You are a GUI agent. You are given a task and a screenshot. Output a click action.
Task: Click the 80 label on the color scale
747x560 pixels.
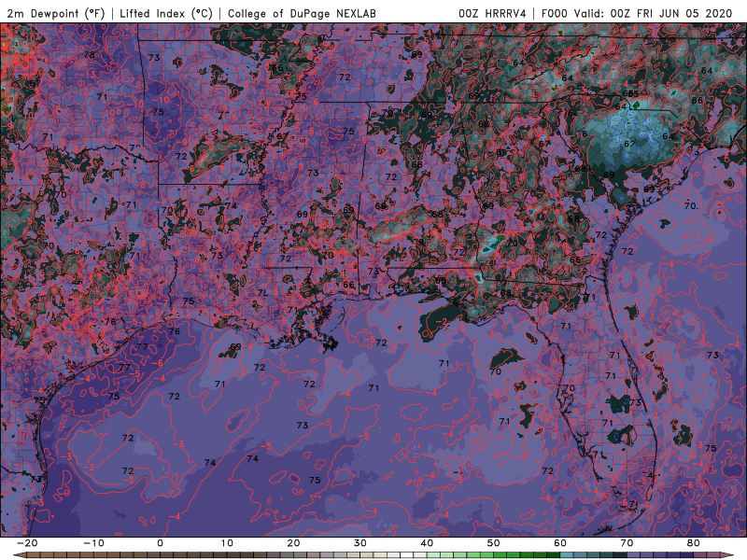click(694, 543)
